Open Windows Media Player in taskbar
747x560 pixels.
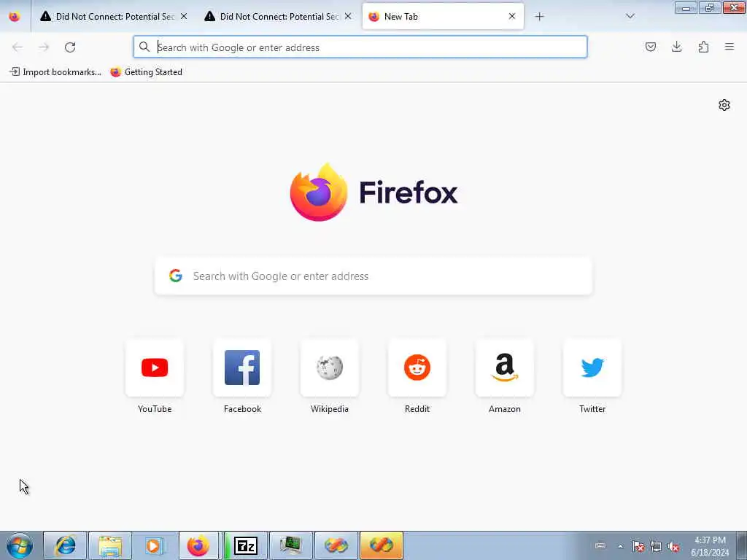coord(155,545)
